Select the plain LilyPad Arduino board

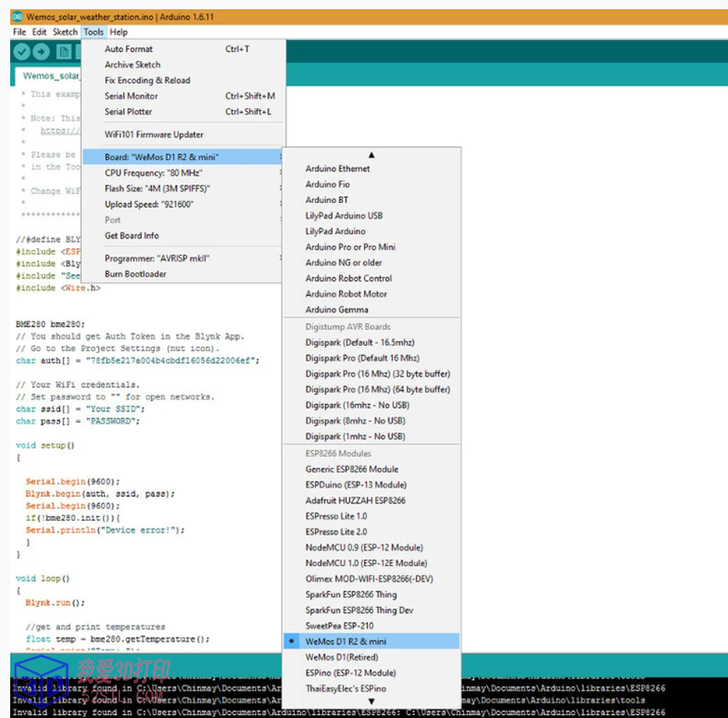click(371, 231)
